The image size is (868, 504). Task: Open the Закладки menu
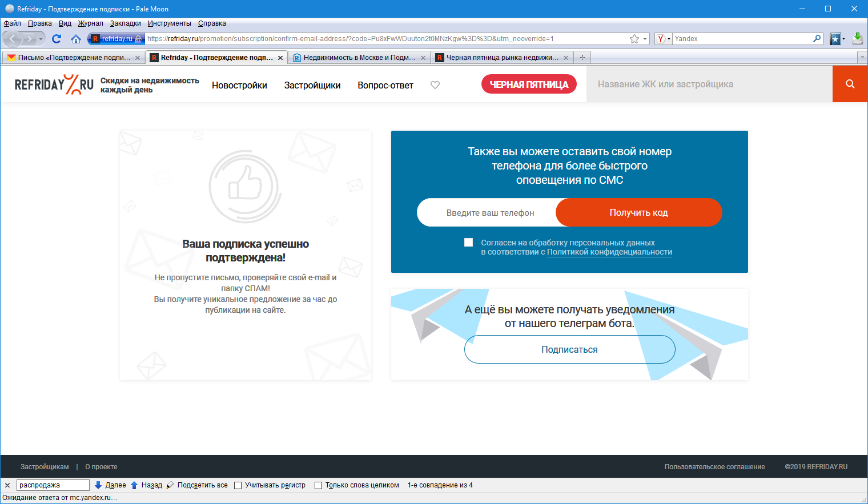(x=126, y=23)
